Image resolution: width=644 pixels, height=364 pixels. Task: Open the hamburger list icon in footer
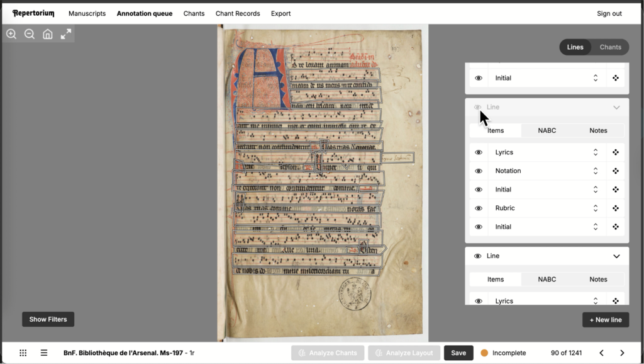pos(44,353)
